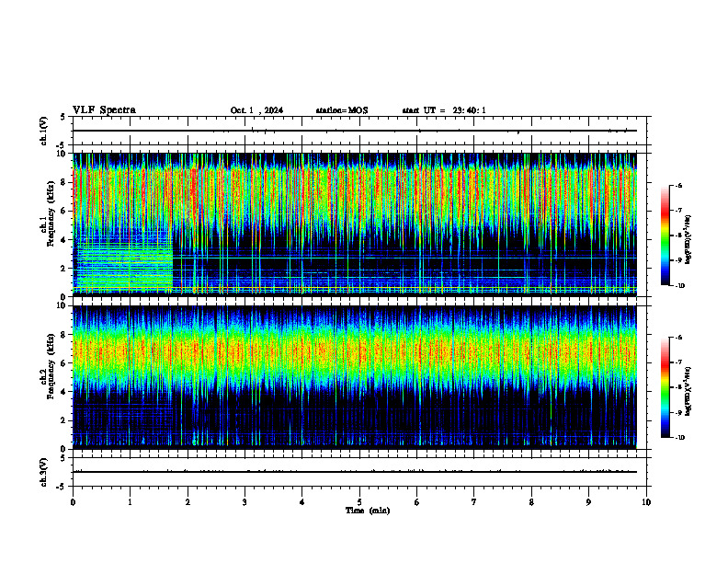Click the "9" minute tick label
The image size is (728, 563).
[588, 502]
